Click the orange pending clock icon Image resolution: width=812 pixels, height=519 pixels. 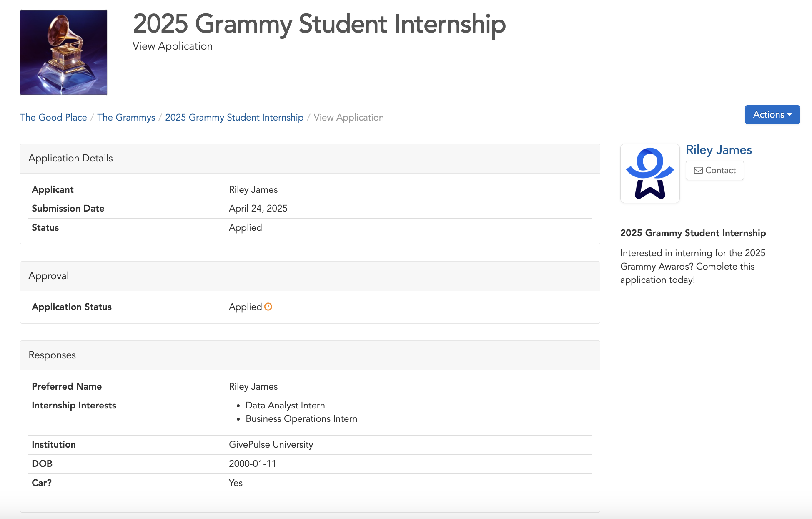tap(268, 307)
